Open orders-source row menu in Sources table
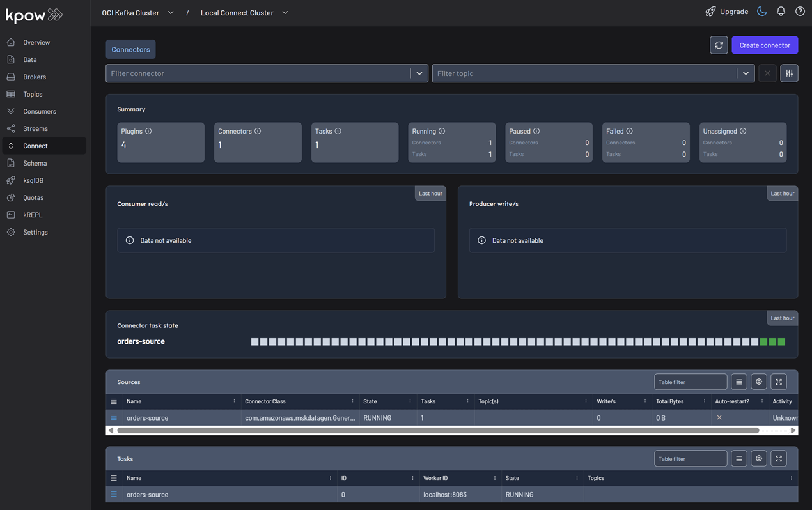 (114, 418)
